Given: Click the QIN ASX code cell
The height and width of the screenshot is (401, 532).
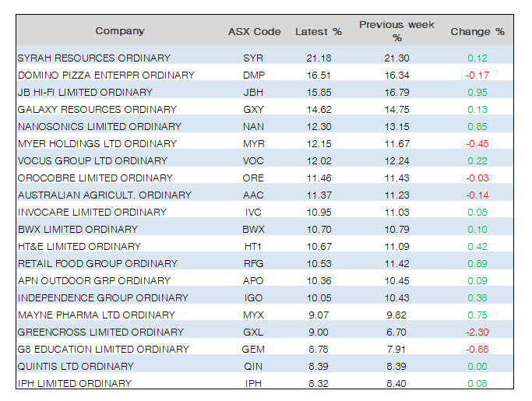Looking at the screenshot, I should point(253,367).
